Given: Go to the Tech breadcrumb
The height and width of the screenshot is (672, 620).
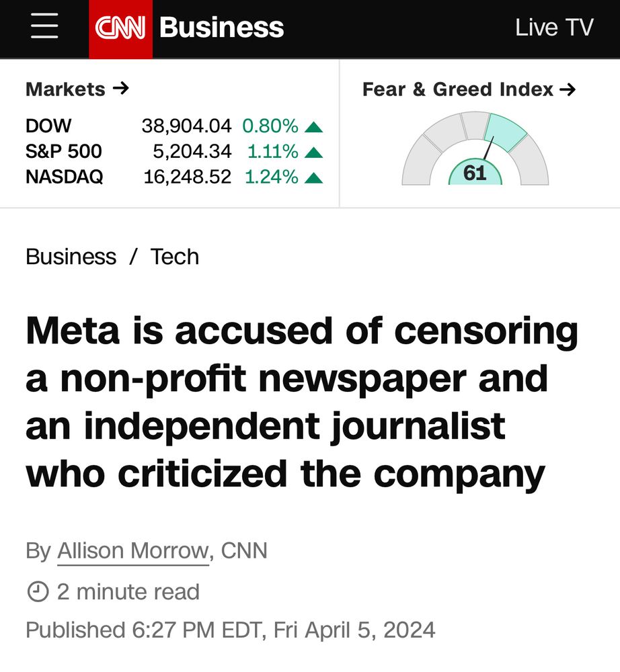Looking at the screenshot, I should pyautogui.click(x=175, y=257).
